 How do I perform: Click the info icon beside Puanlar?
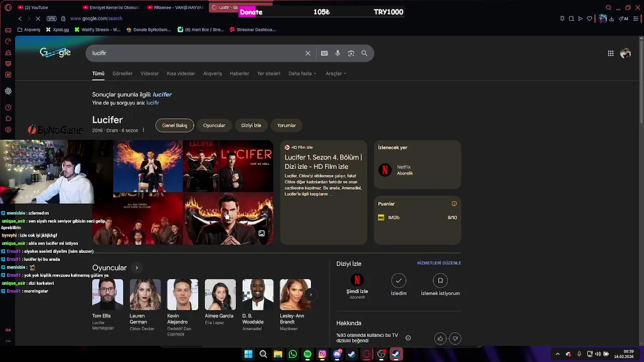point(454,204)
